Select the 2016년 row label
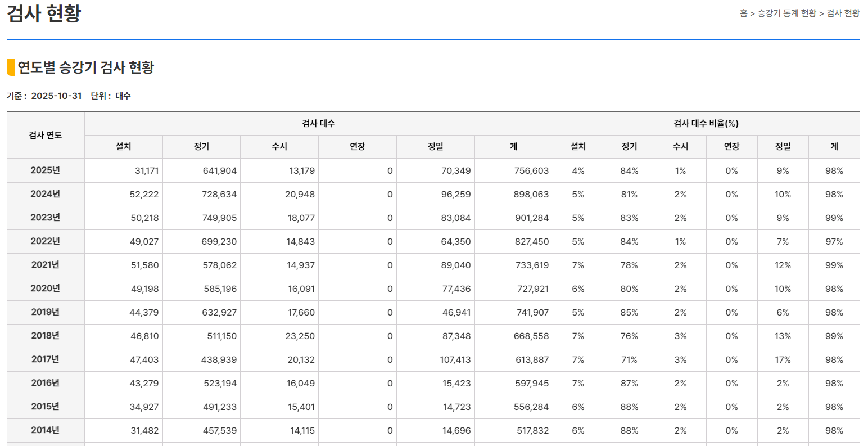Screen dimensions: 868x446 pyautogui.click(x=46, y=383)
